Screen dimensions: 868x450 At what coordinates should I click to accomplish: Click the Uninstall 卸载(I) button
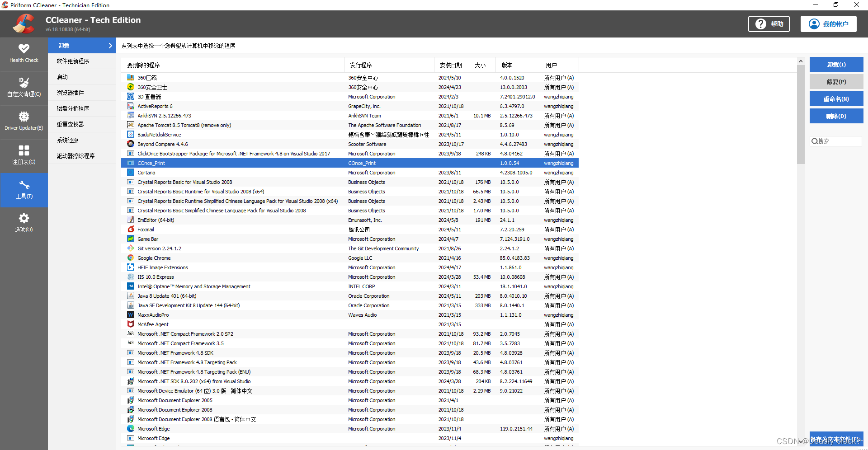[836, 65]
